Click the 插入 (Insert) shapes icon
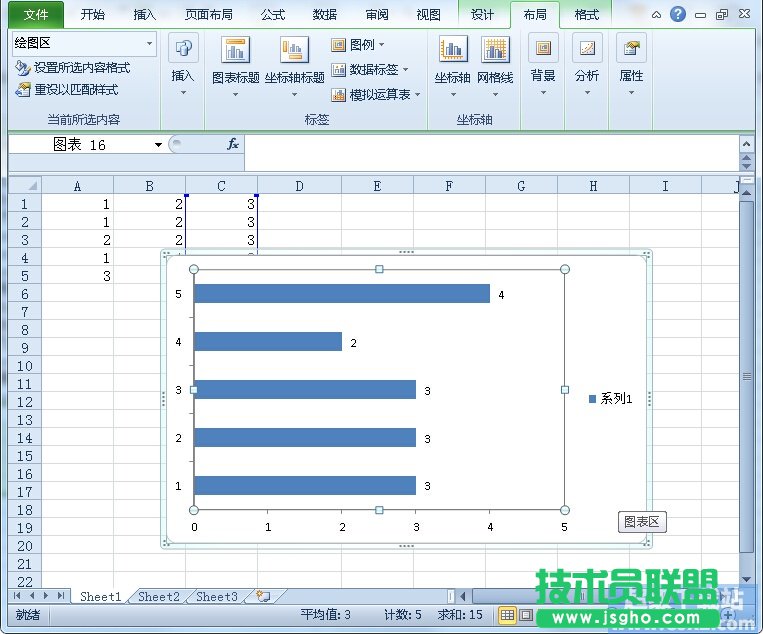 [x=183, y=50]
